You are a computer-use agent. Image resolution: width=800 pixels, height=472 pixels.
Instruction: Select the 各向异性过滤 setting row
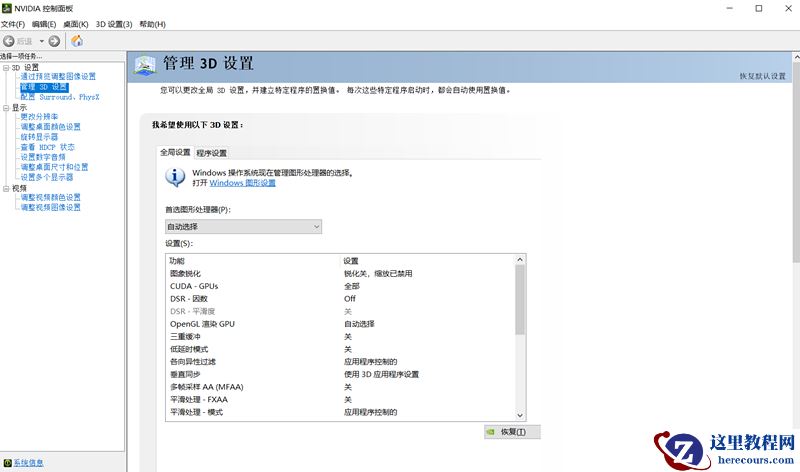(341, 362)
